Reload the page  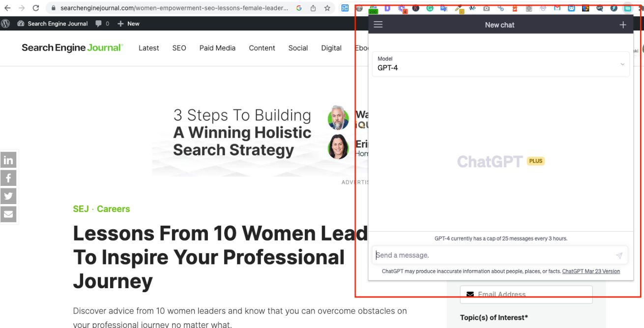pos(36,8)
